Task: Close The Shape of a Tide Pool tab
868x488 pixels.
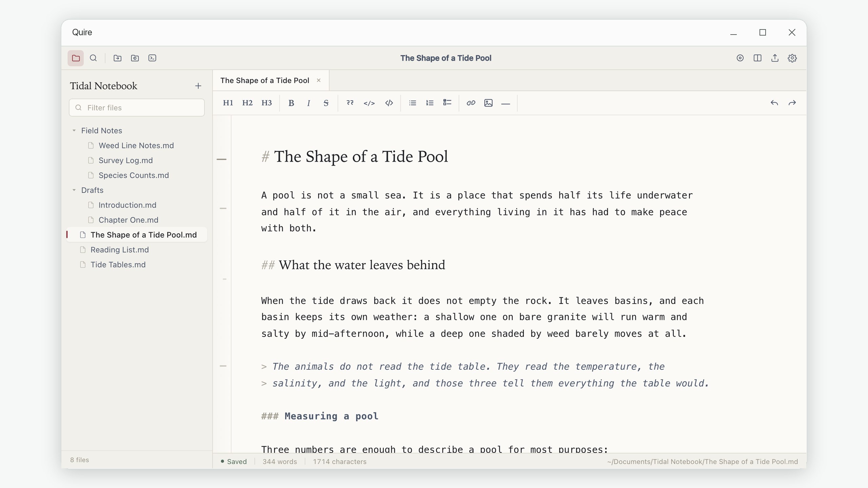Action: pyautogui.click(x=319, y=80)
